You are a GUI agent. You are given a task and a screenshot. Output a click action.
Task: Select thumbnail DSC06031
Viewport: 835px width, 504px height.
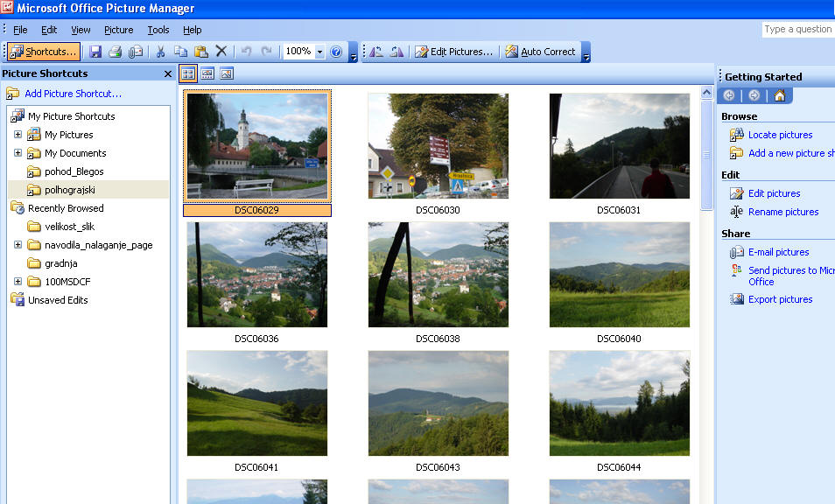(620, 146)
